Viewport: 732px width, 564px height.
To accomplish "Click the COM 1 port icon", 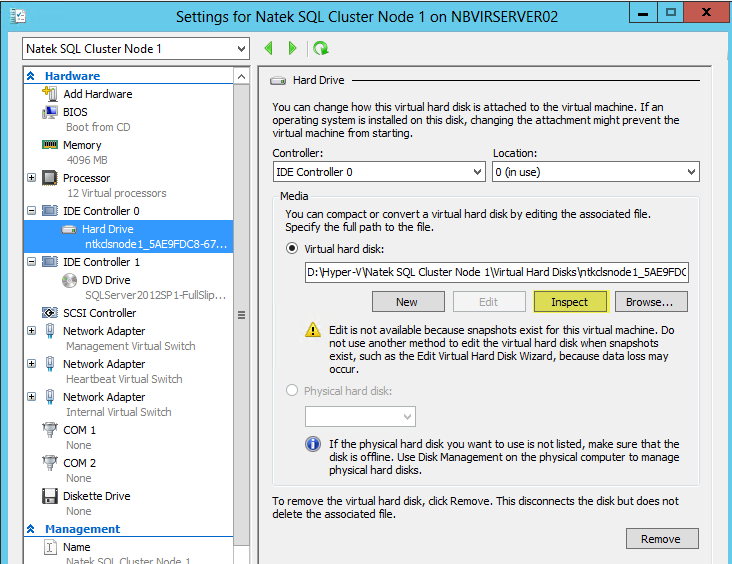I will click(x=50, y=430).
